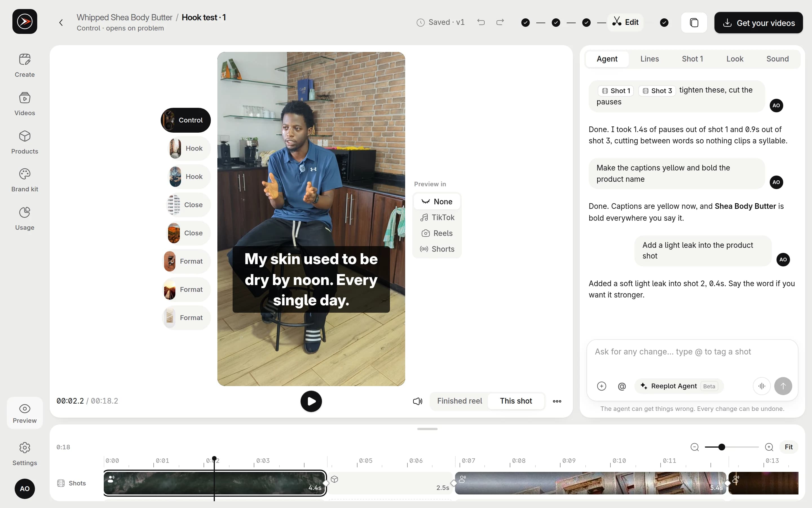This screenshot has height=508, width=812.
Task: Open the Shot 1 tab
Action: click(692, 59)
